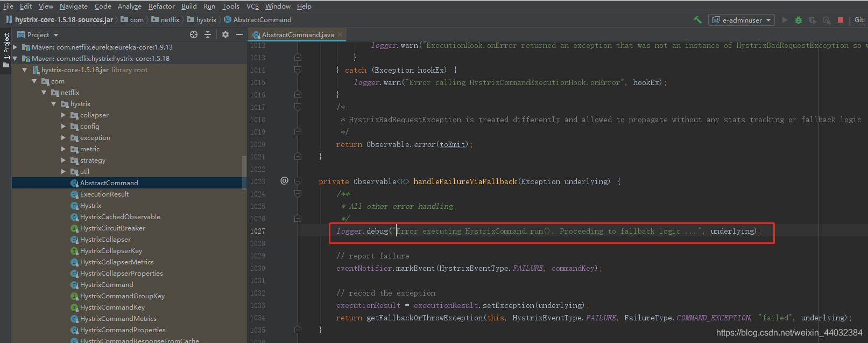Open the Tools menu
This screenshot has height=343, width=868.
[x=231, y=6]
